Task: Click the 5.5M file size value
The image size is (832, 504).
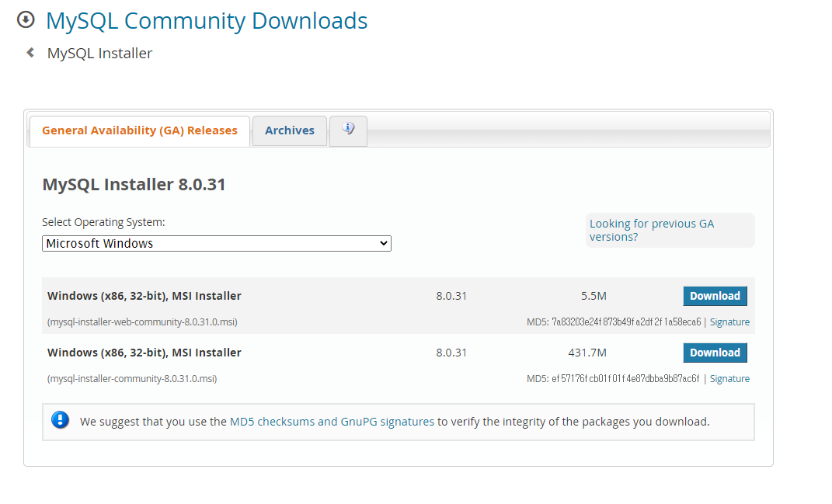Action: [594, 296]
